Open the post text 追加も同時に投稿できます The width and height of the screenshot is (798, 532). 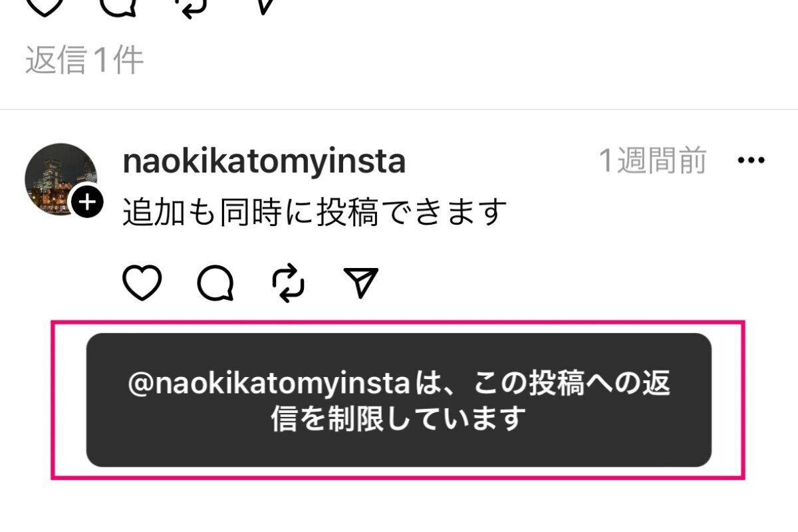pyautogui.click(x=315, y=213)
